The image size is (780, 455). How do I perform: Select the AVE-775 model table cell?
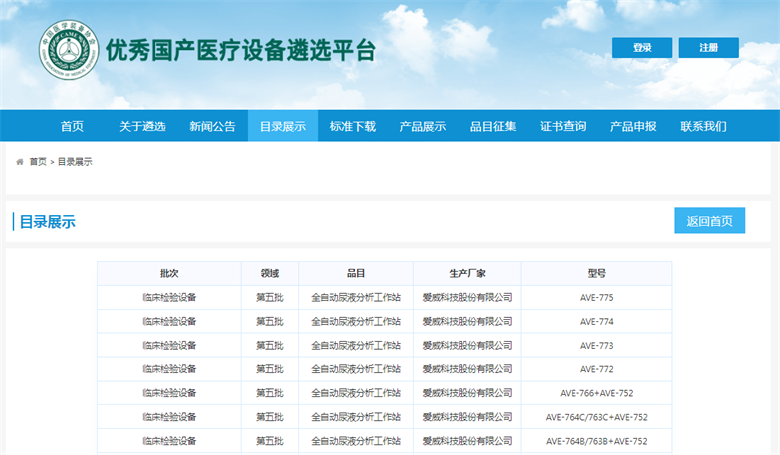596,297
